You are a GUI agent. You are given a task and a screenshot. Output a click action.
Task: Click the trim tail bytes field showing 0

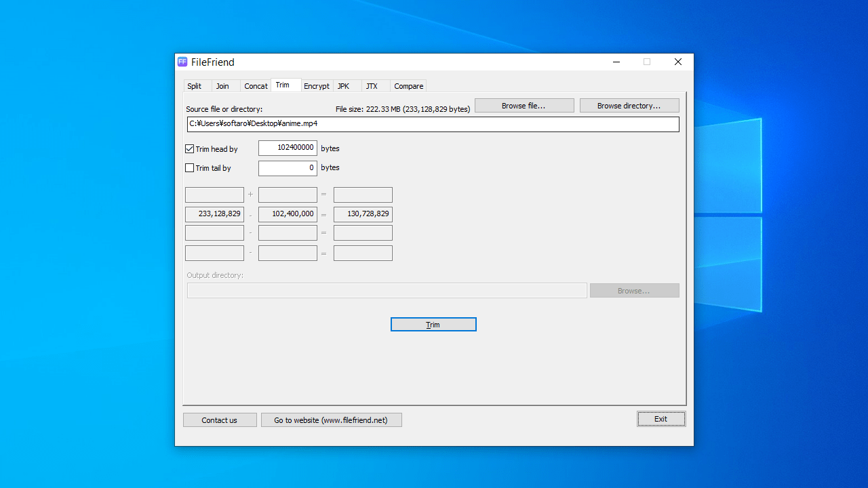[x=288, y=167]
